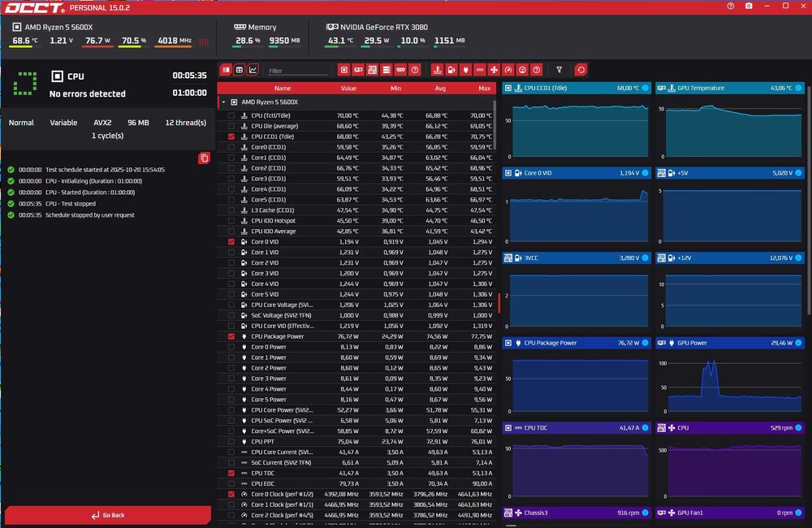This screenshot has height=528, width=812.
Task: Click the Memory usage 28.6 % readout
Action: pos(248,41)
